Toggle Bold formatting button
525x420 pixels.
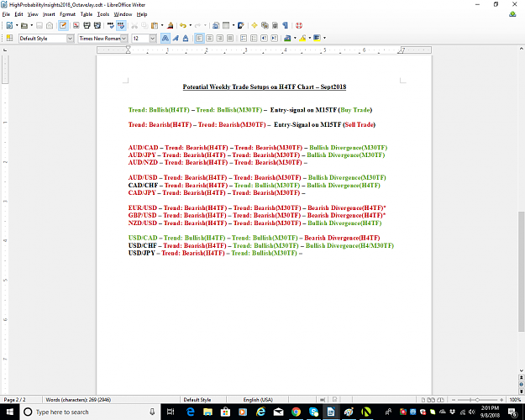coord(165,38)
